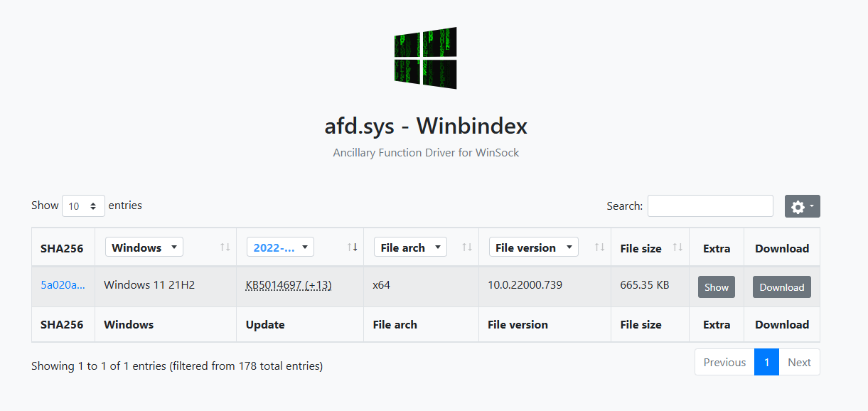Go to the Next page
The width and height of the screenshot is (868, 411).
tap(799, 362)
